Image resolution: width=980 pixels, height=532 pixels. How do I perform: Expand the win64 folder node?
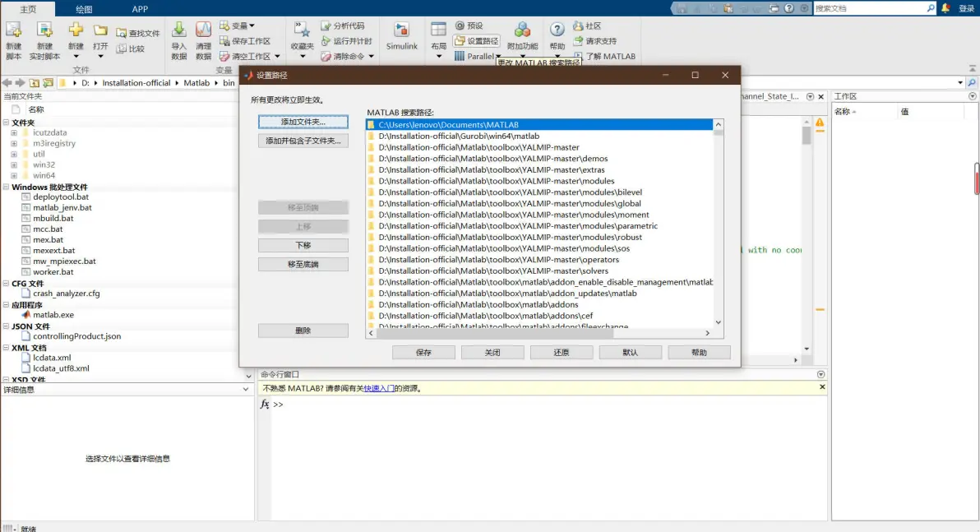coord(14,176)
